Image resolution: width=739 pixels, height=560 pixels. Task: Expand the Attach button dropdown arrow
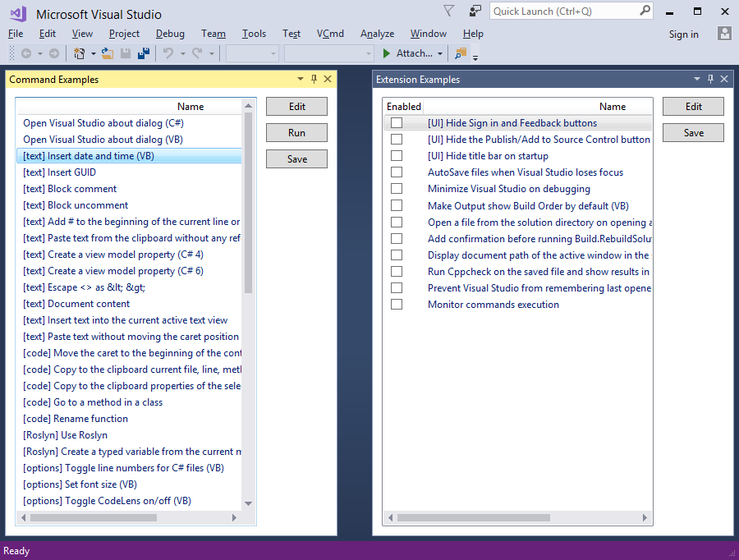[x=440, y=54]
